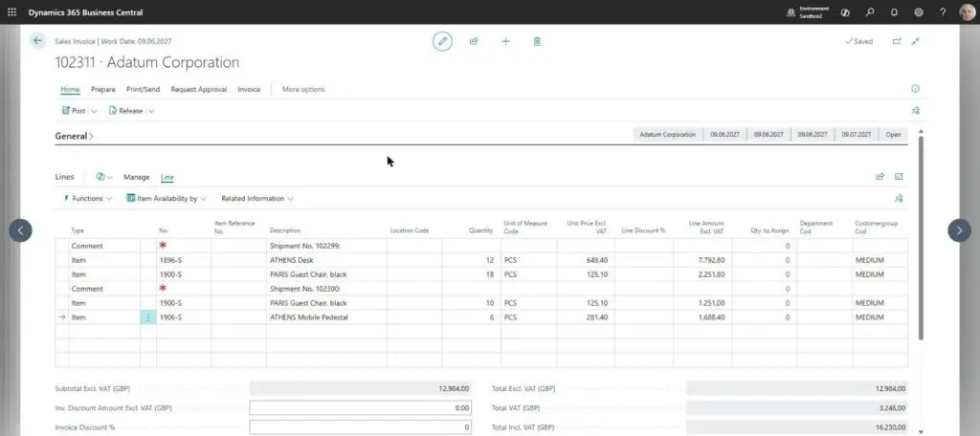Click the Invoice Discount % field
This screenshot has width=980, height=436.
(361, 427)
